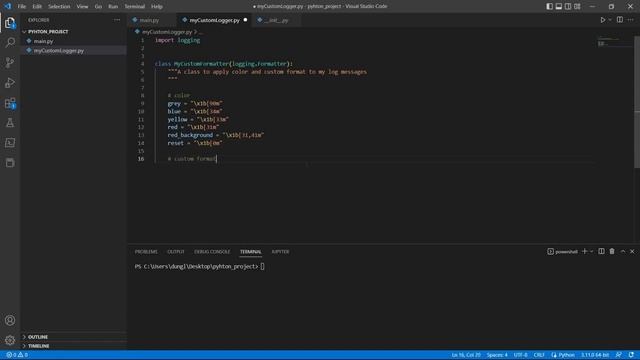Open the Help menu
This screenshot has width=640, height=360.
click(x=157, y=7)
